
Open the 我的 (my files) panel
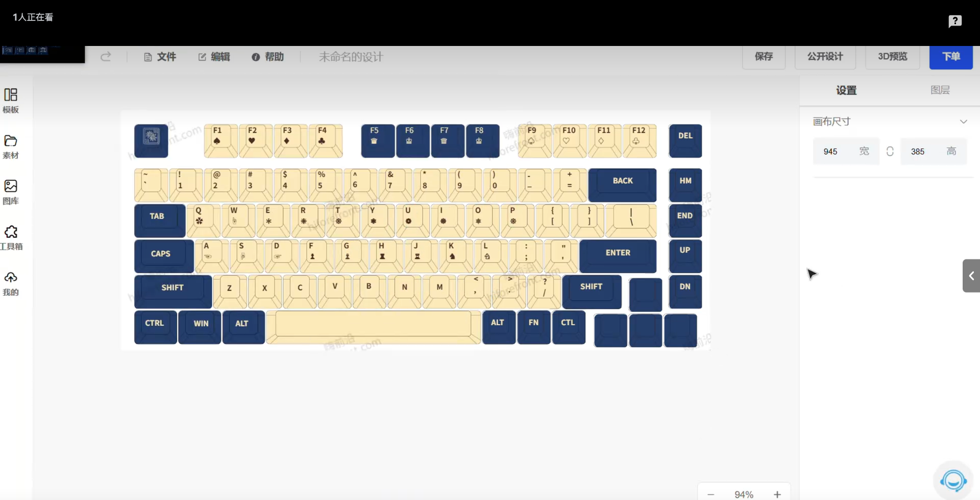click(10, 282)
